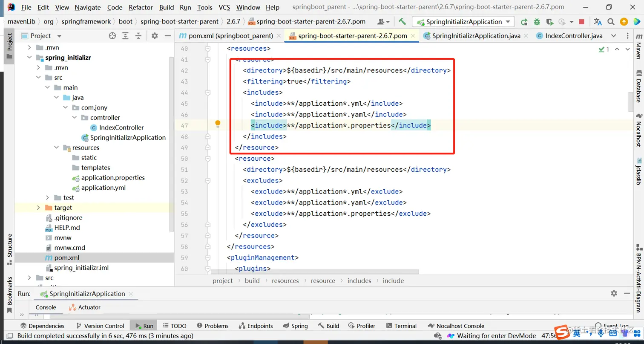Click the intention lightbulb on line 47
The image size is (644, 344).
pos(218,124)
